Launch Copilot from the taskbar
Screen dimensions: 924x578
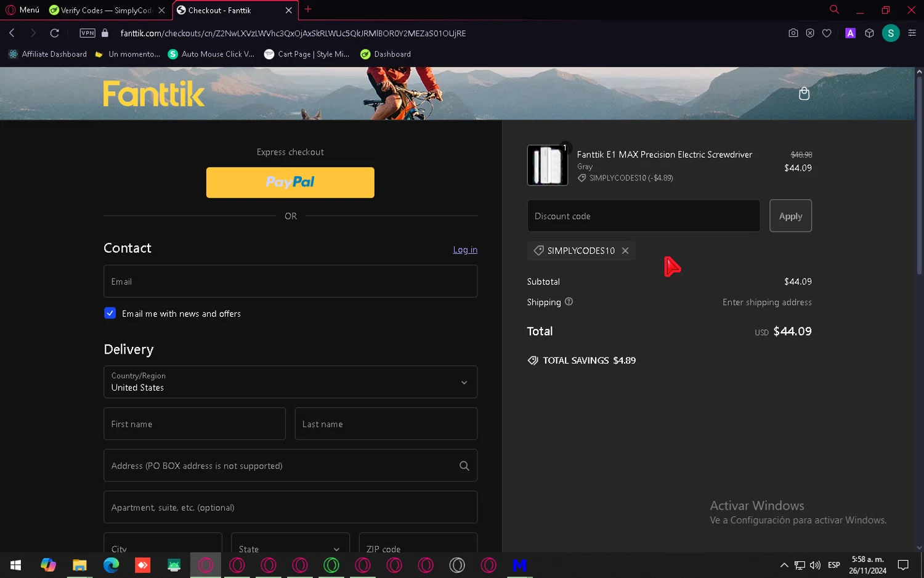pyautogui.click(x=48, y=565)
